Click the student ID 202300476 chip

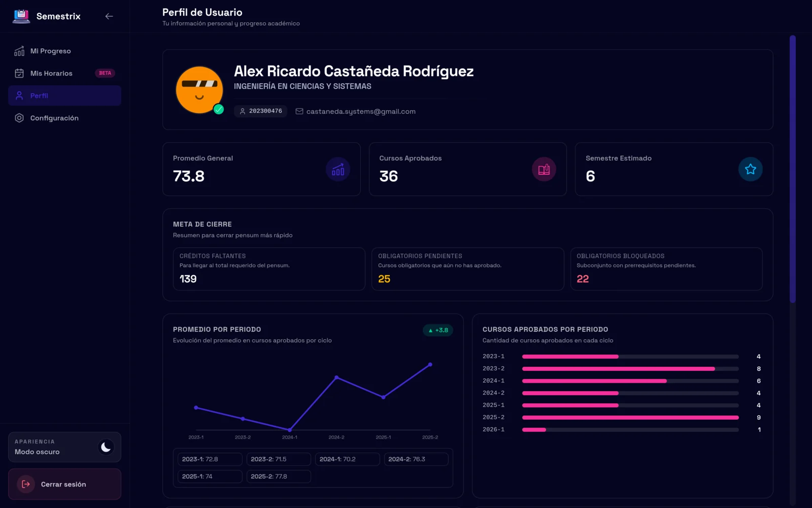coord(260,111)
